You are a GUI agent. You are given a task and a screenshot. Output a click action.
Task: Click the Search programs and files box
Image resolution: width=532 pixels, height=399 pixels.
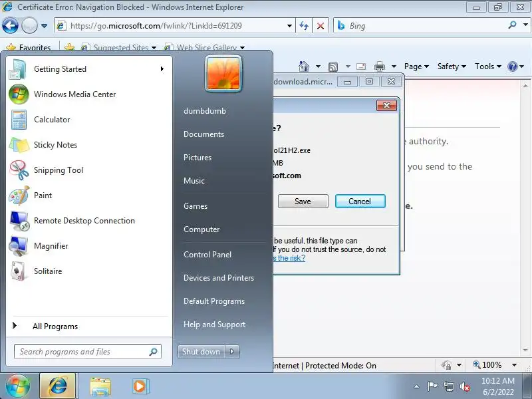point(88,352)
